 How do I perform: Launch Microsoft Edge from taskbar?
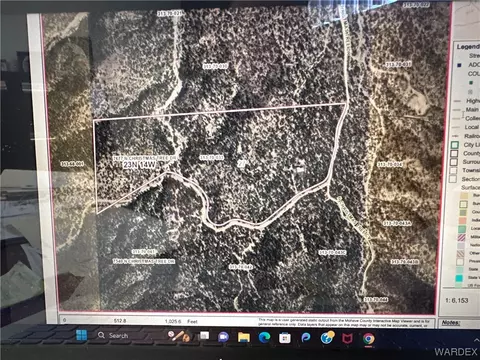(x=264, y=338)
